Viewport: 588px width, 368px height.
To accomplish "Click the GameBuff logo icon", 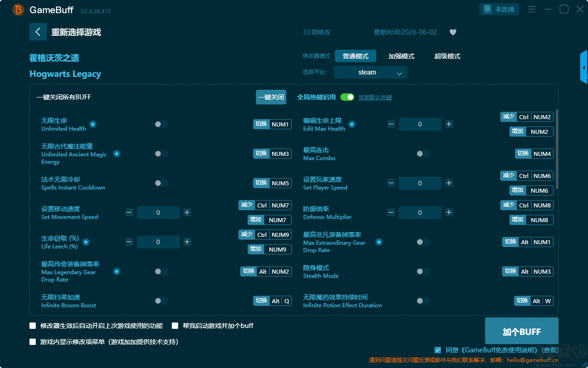I will tap(18, 10).
